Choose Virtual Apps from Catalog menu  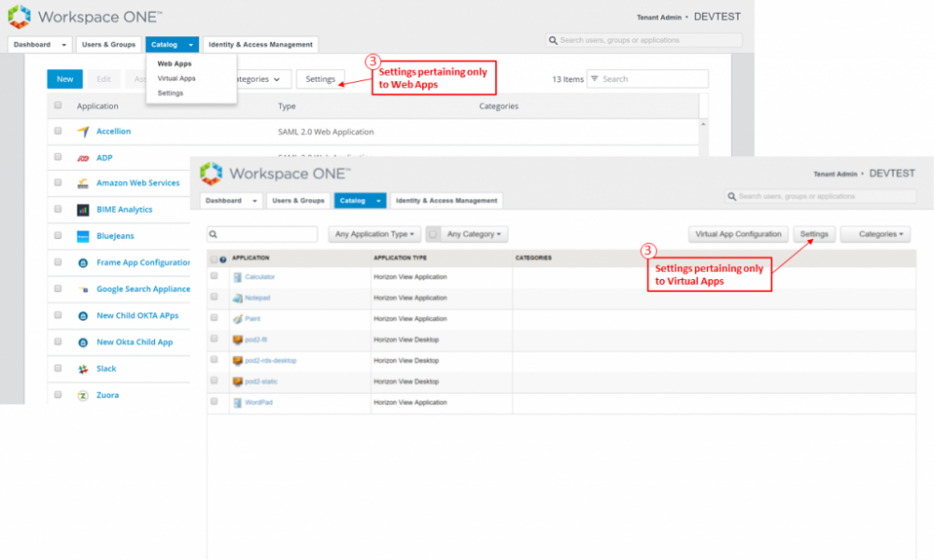coord(176,78)
